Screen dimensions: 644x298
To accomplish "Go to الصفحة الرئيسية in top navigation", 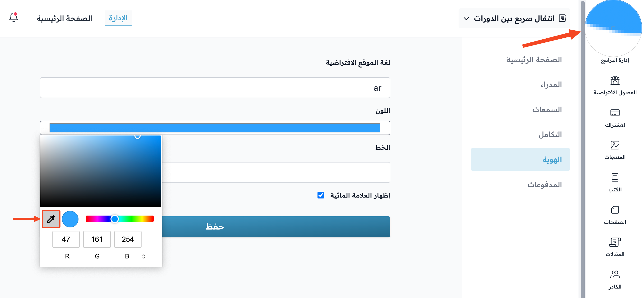I will coord(64,18).
